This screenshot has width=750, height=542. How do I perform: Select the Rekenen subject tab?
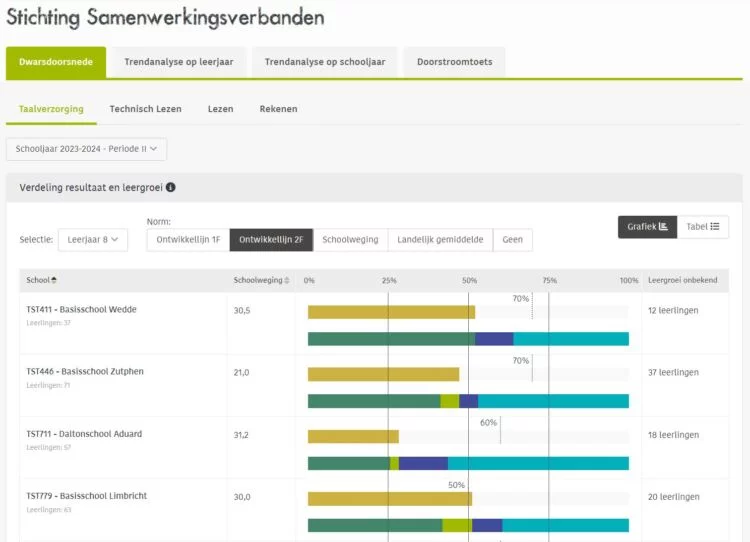278,109
